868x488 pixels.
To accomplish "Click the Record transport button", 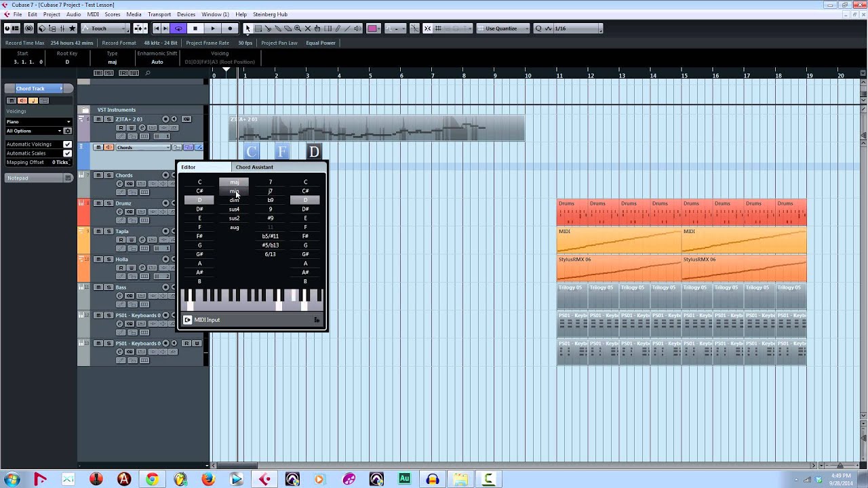I will (x=231, y=28).
